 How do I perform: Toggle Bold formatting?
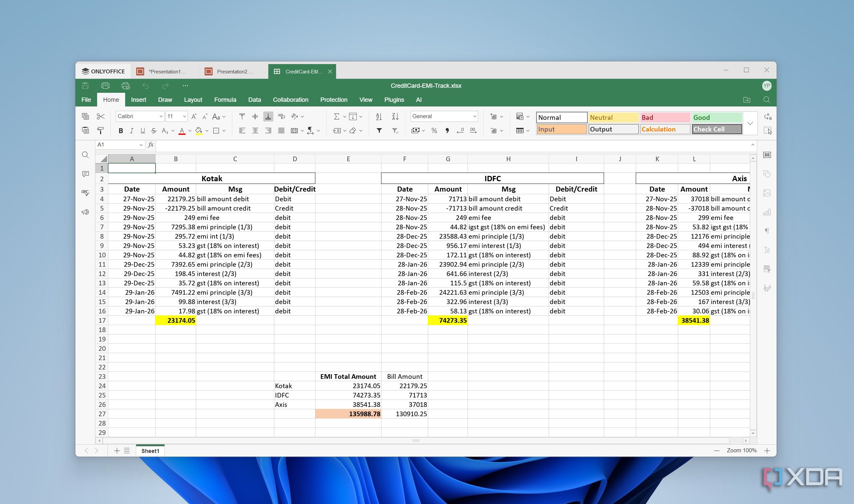click(x=120, y=131)
